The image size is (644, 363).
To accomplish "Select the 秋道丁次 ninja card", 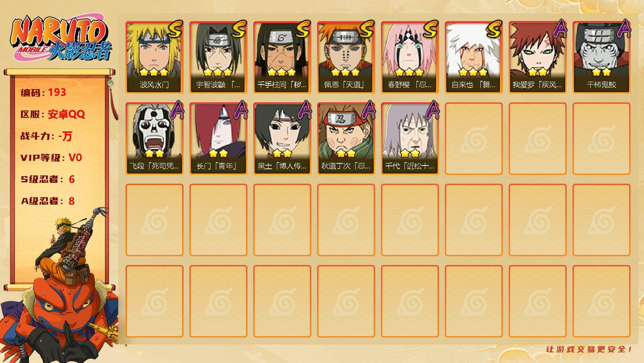I will (346, 139).
